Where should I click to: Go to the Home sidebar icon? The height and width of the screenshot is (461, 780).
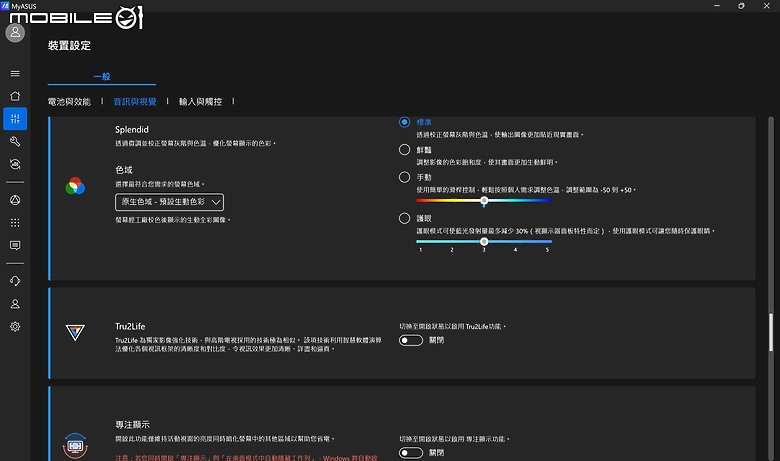[x=15, y=96]
